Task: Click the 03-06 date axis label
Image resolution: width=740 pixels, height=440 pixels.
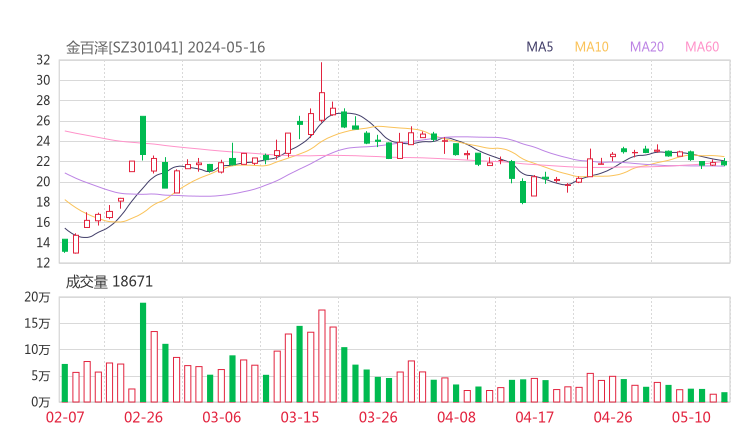Action: (222, 417)
